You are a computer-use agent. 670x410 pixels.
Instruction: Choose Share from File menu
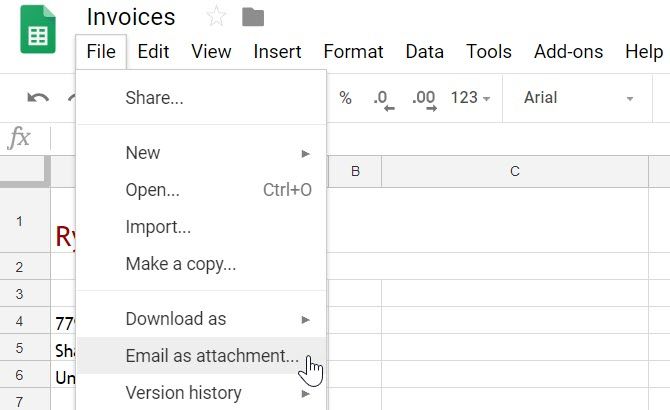point(154,98)
